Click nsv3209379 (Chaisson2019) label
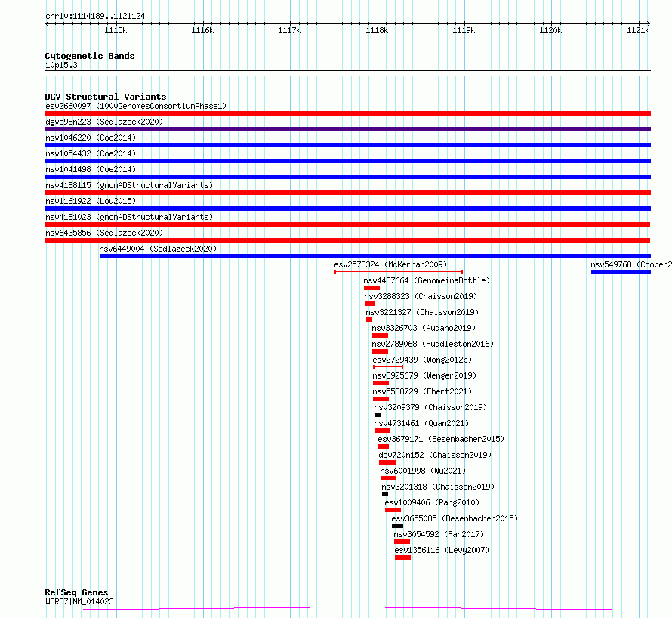This screenshot has height=618, width=672. (430, 407)
